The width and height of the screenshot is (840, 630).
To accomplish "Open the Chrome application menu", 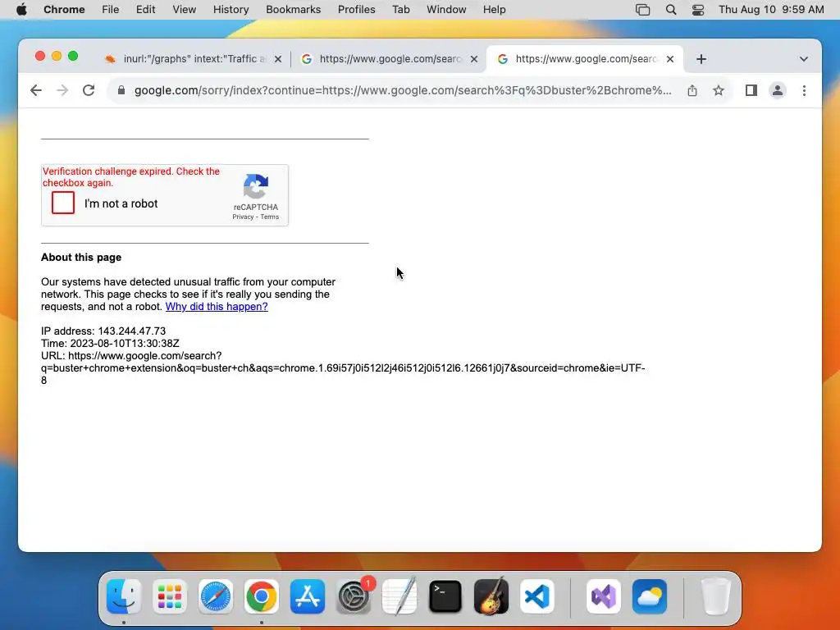I will pyautogui.click(x=64, y=10).
